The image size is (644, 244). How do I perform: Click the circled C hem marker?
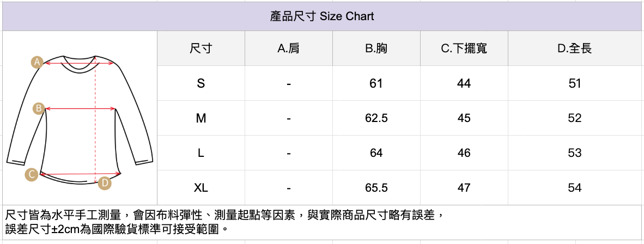(32, 174)
